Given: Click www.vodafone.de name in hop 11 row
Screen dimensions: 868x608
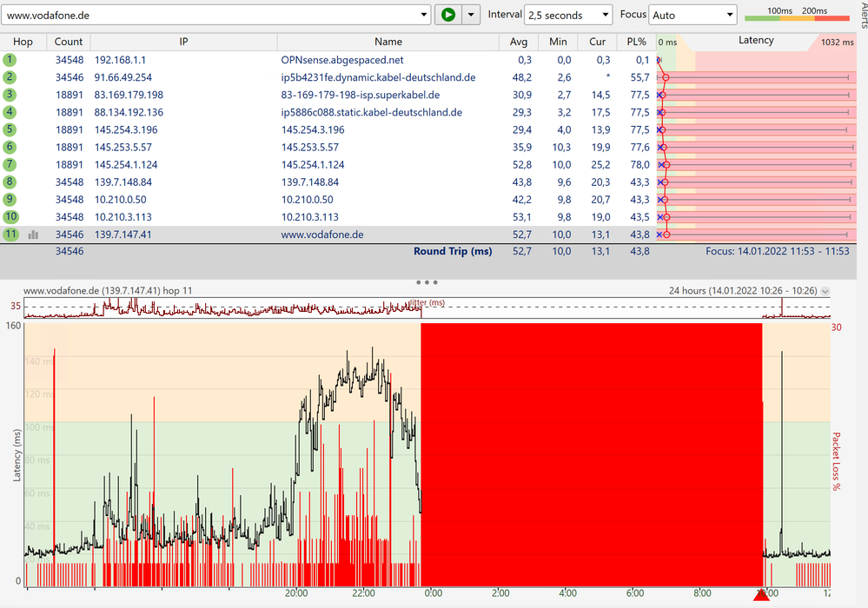Looking at the screenshot, I should pos(322,234).
